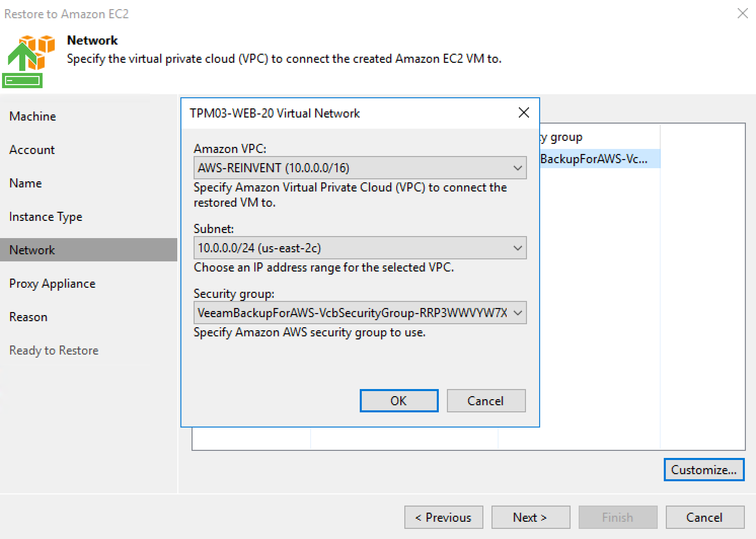The width and height of the screenshot is (756, 539).
Task: Open the Amazon VPC dropdown
Action: tap(360, 168)
